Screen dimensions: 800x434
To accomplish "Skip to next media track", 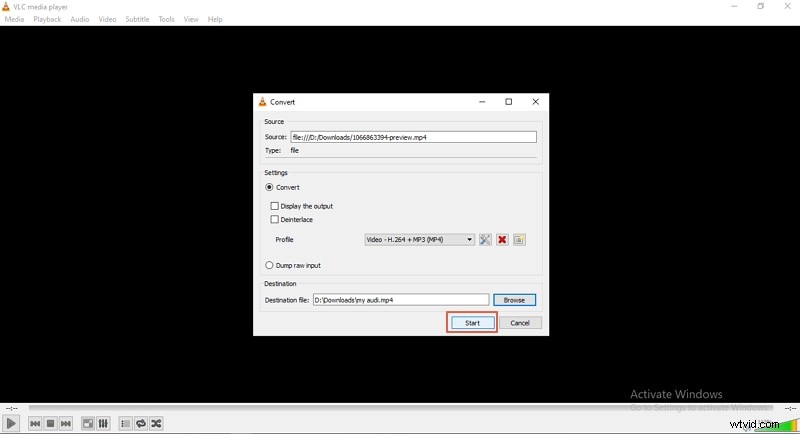I will click(66, 423).
